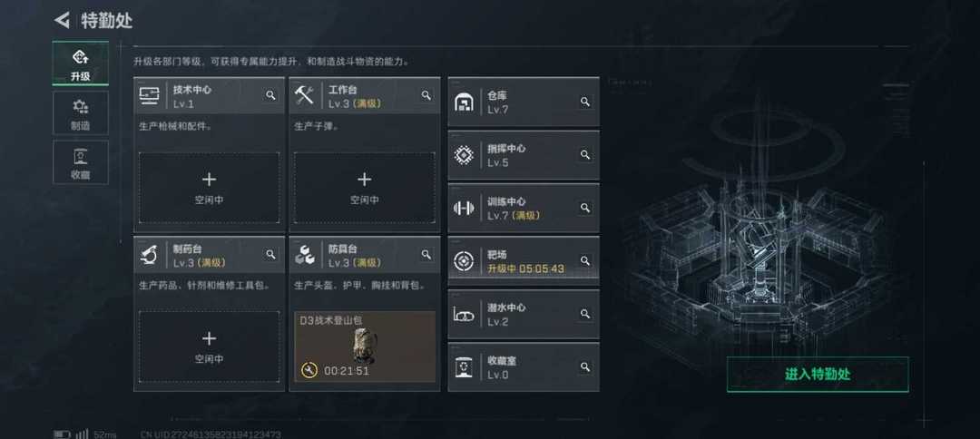Click the 指挥中心 magnifier icon
This screenshot has width=980, height=439.
pos(585,154)
